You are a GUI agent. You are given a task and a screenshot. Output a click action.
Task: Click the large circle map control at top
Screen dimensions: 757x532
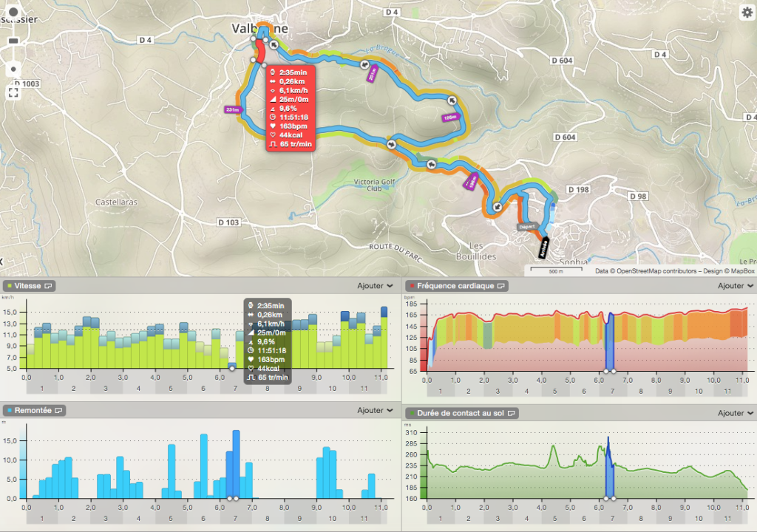click(13, 13)
